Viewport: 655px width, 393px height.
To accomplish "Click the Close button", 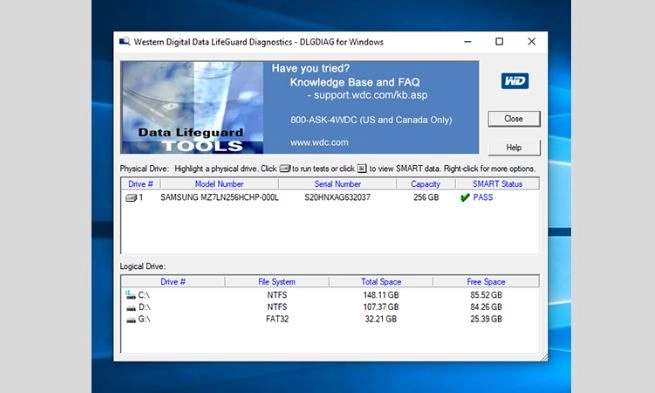I will point(514,119).
